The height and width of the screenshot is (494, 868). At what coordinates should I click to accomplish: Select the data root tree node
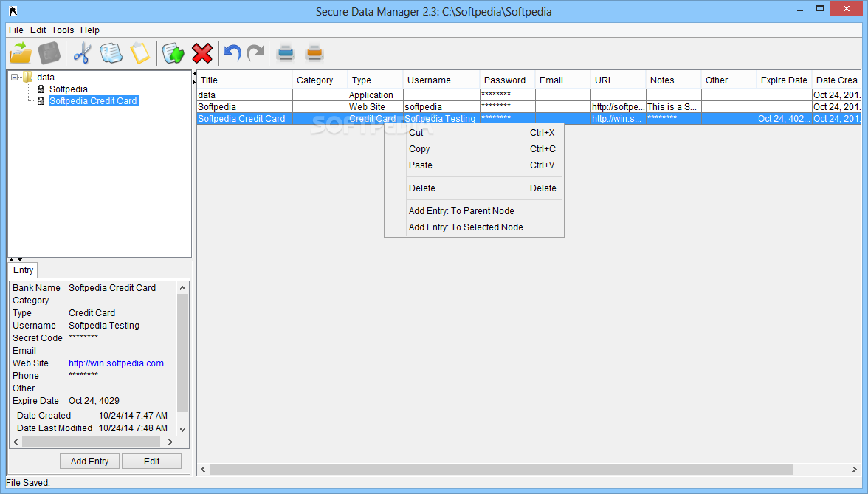46,77
